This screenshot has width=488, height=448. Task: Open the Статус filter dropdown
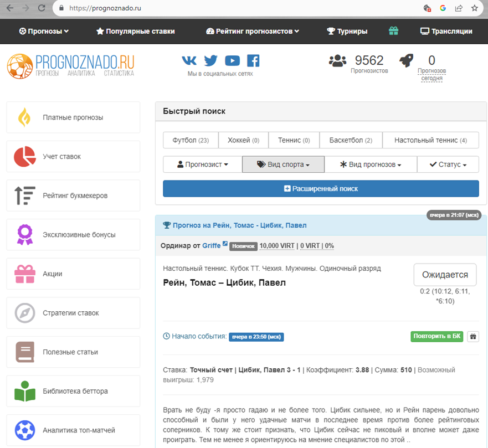tap(448, 164)
